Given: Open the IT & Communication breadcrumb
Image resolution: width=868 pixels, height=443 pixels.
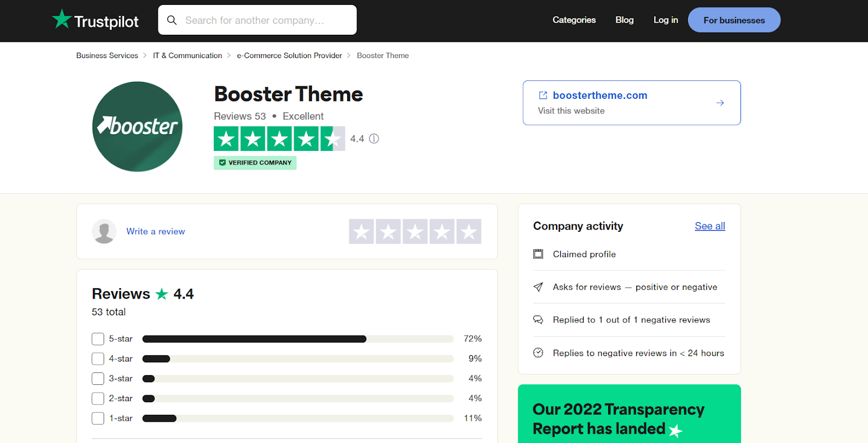Looking at the screenshot, I should [x=187, y=55].
